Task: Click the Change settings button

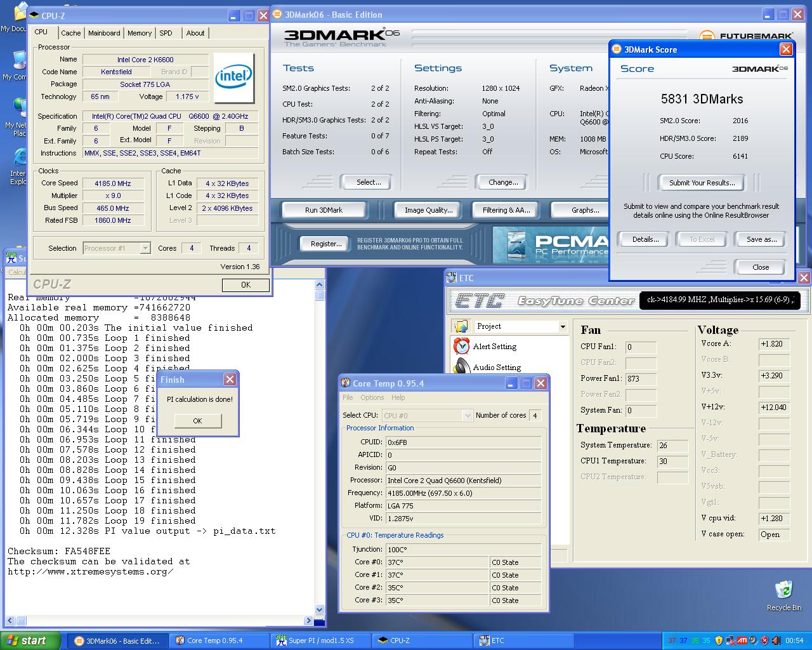Action: coord(503,182)
